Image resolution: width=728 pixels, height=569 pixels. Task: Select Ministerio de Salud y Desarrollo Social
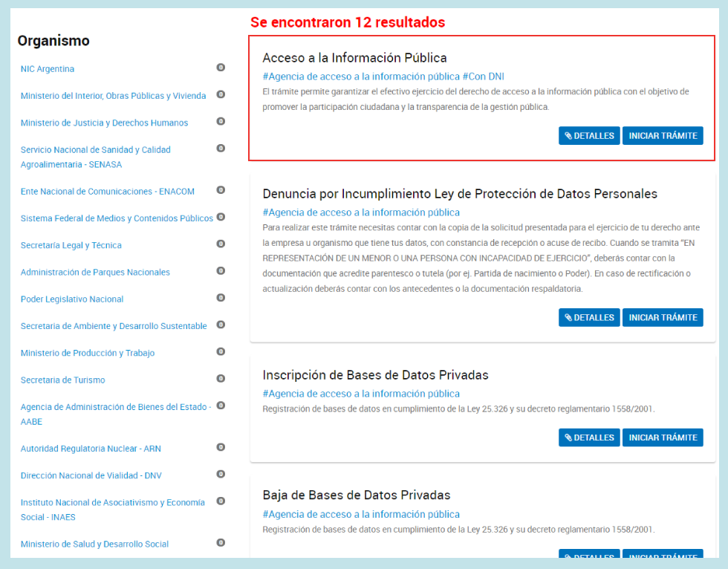(x=94, y=544)
